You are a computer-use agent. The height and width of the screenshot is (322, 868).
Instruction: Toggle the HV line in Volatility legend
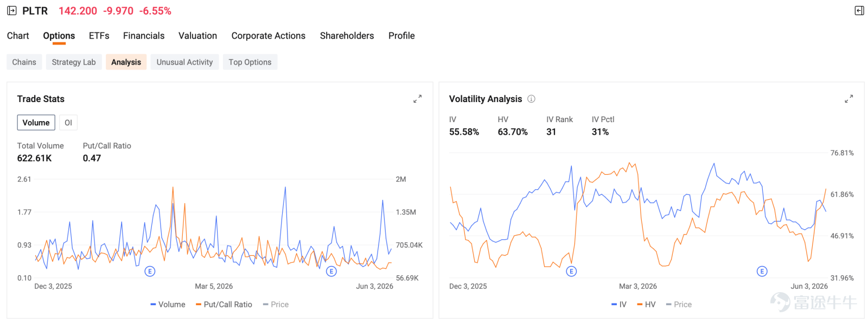click(646, 305)
